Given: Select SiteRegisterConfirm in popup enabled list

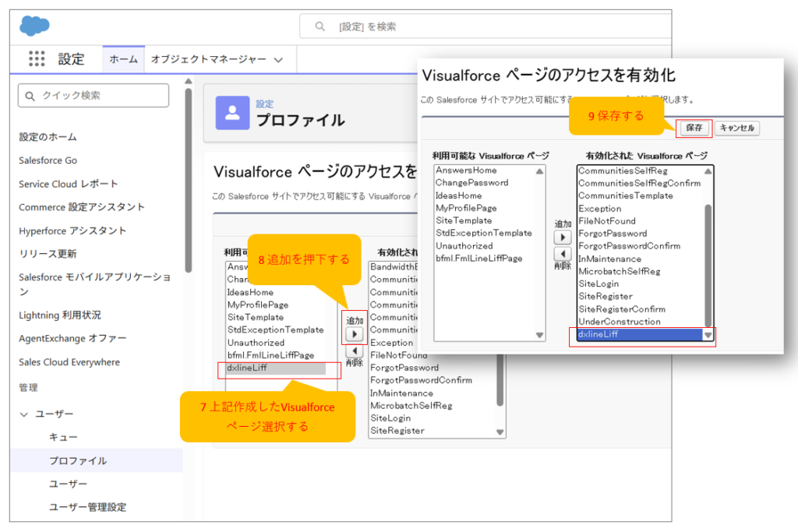Looking at the screenshot, I should point(621,308).
